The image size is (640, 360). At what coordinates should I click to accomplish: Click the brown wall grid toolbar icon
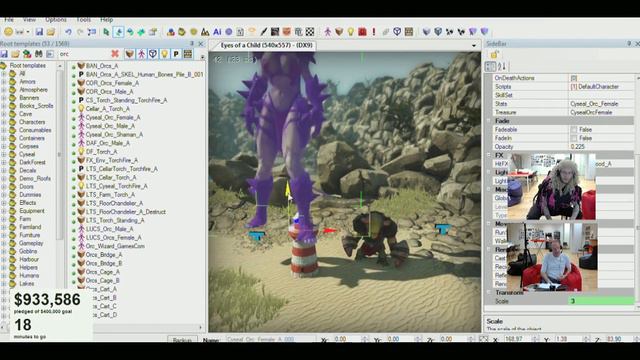point(409,32)
